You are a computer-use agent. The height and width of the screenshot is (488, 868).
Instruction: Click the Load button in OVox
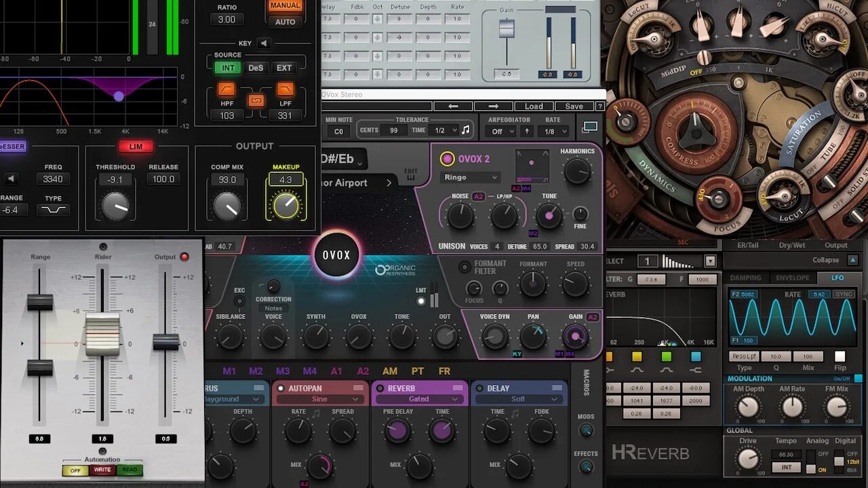[x=534, y=106]
